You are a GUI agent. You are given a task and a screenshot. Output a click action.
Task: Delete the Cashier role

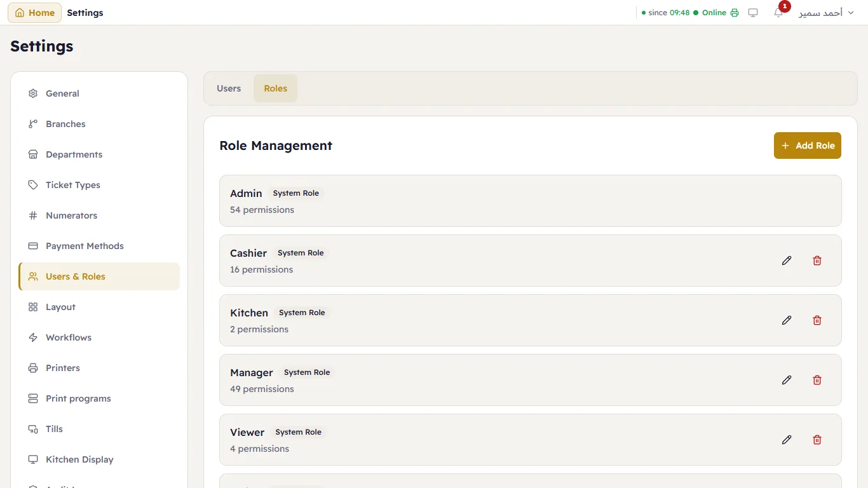pyautogui.click(x=817, y=261)
